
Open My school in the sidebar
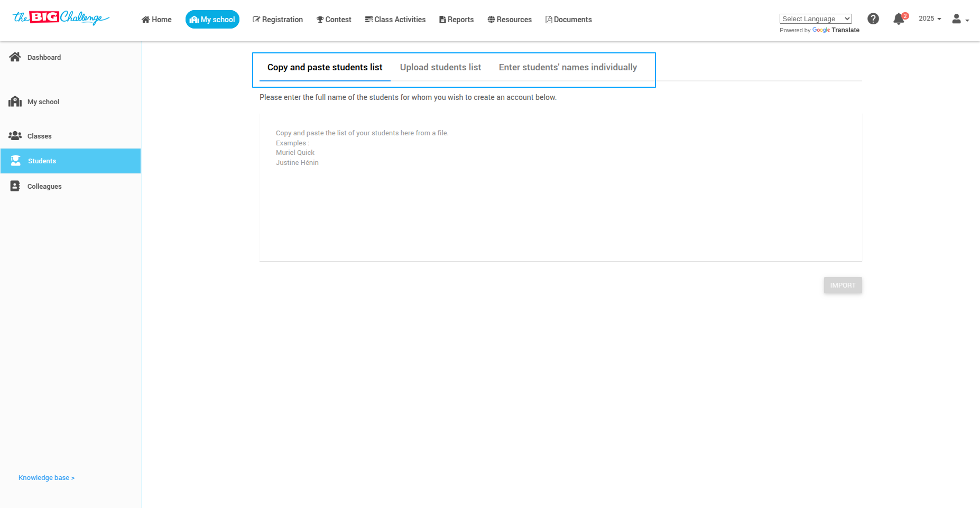click(70, 101)
